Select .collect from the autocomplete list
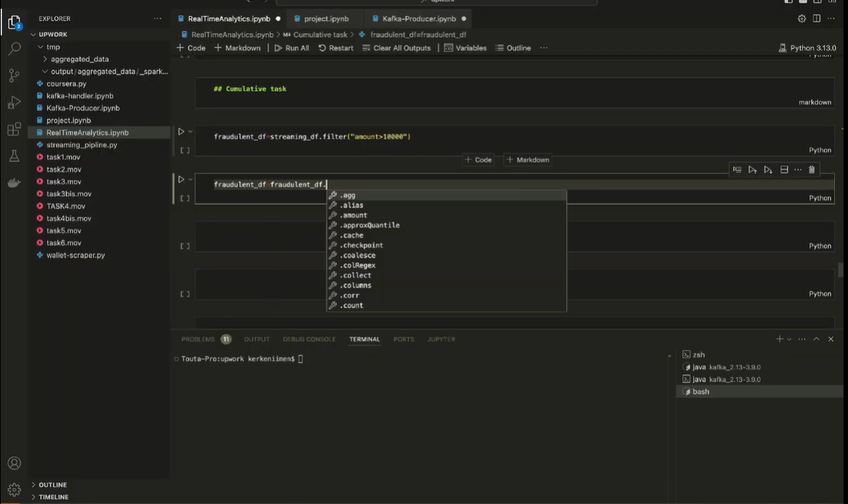The height and width of the screenshot is (504, 848). pos(356,275)
